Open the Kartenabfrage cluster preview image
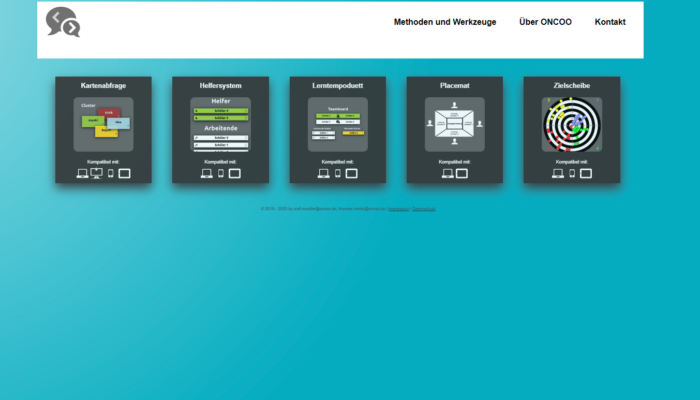Viewport: 700px width, 400px height. click(103, 124)
